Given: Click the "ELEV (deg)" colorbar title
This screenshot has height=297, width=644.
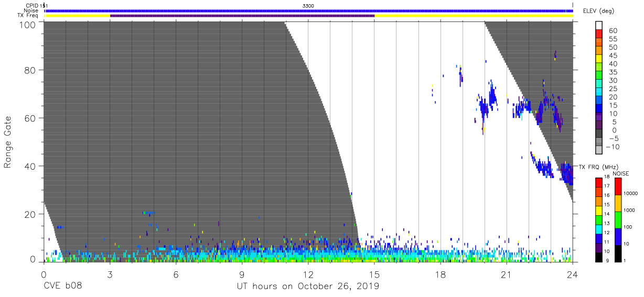Looking at the screenshot, I should [599, 12].
